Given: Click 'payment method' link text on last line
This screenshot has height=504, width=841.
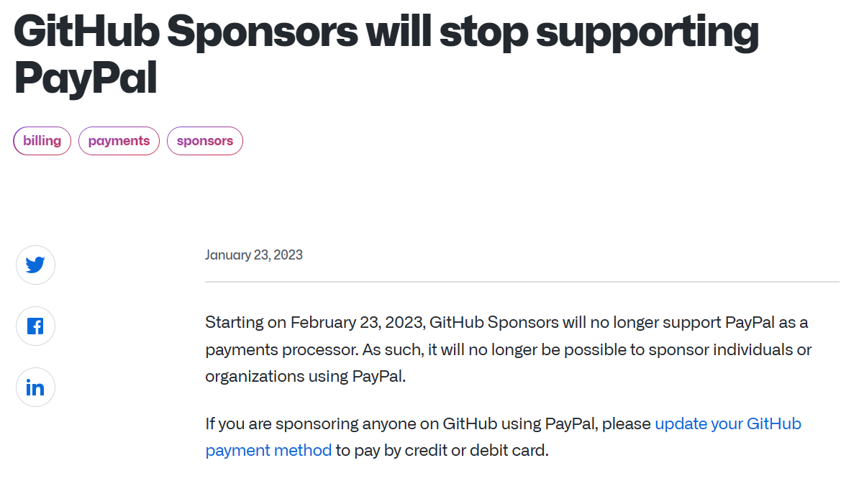Looking at the screenshot, I should (268, 451).
